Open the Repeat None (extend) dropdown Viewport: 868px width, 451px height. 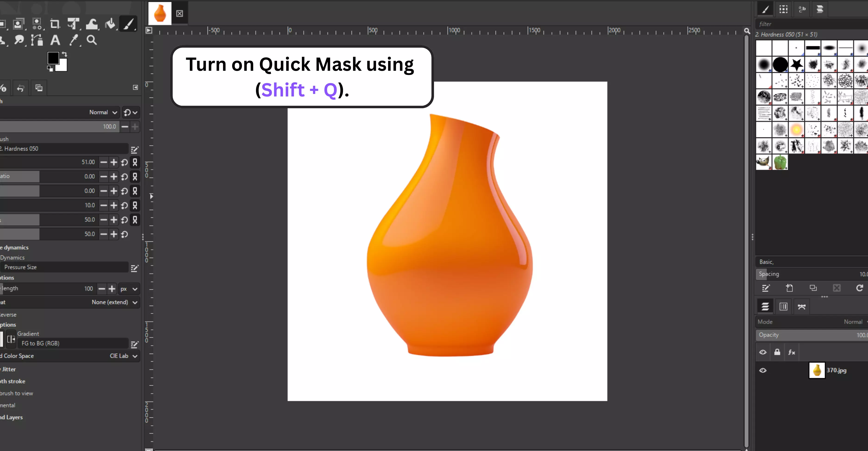tap(70, 302)
